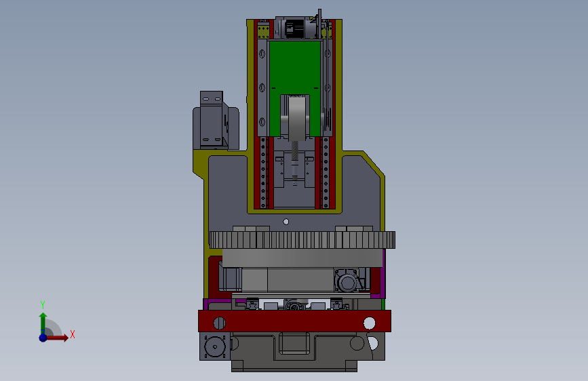Select the gray hole on the red plate's left

click(x=219, y=323)
